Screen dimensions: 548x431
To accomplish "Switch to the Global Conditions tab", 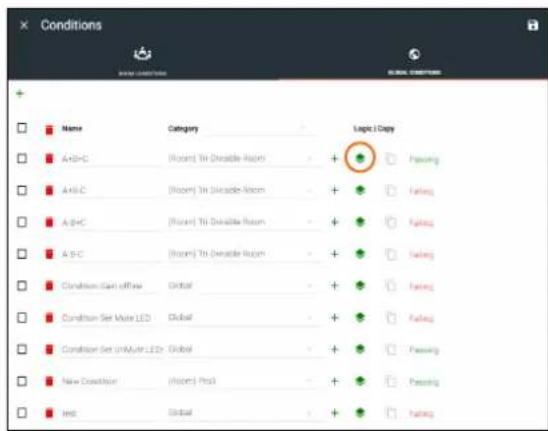I will point(414,61).
